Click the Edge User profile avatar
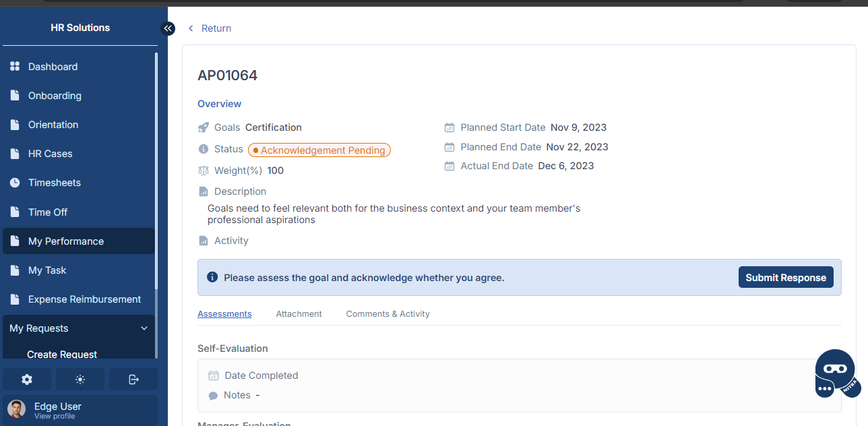 point(17,409)
